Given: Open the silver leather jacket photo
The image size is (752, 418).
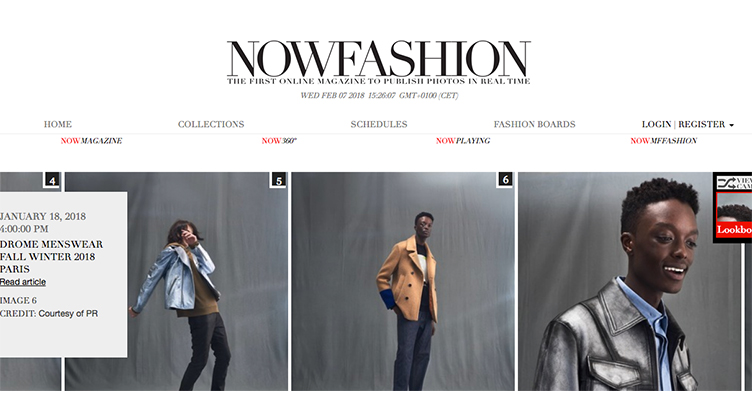Looking at the screenshot, I should tap(629, 281).
